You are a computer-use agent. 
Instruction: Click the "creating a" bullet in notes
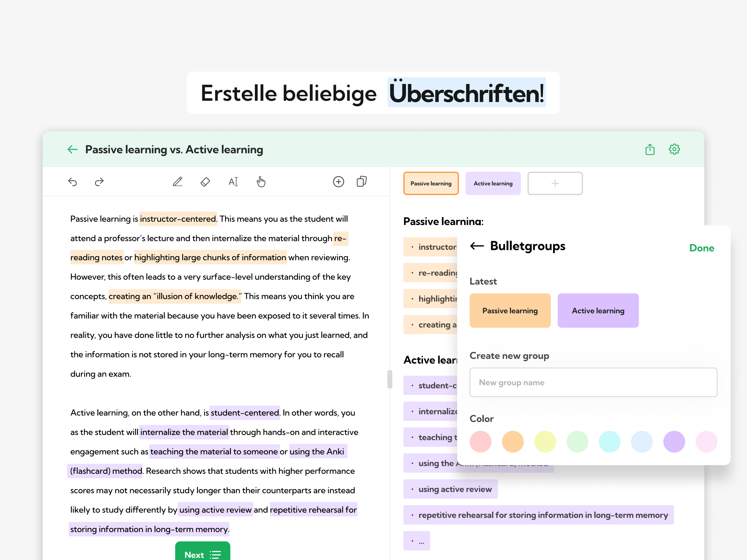[431, 325]
